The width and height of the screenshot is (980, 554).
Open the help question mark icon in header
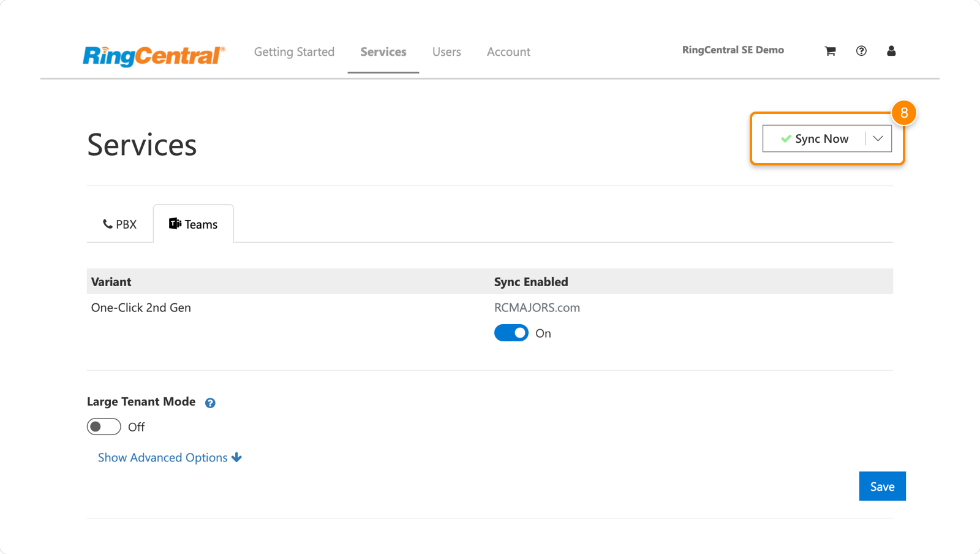pyautogui.click(x=861, y=51)
